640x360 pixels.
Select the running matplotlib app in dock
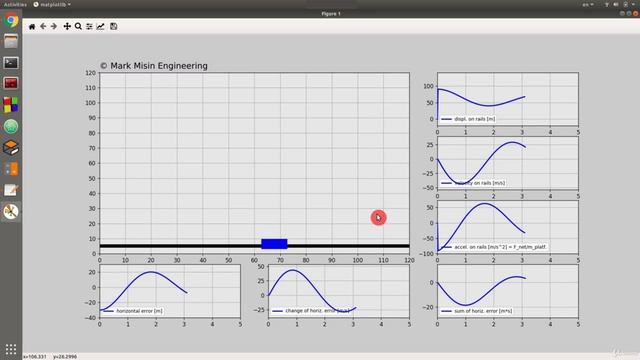[11, 211]
